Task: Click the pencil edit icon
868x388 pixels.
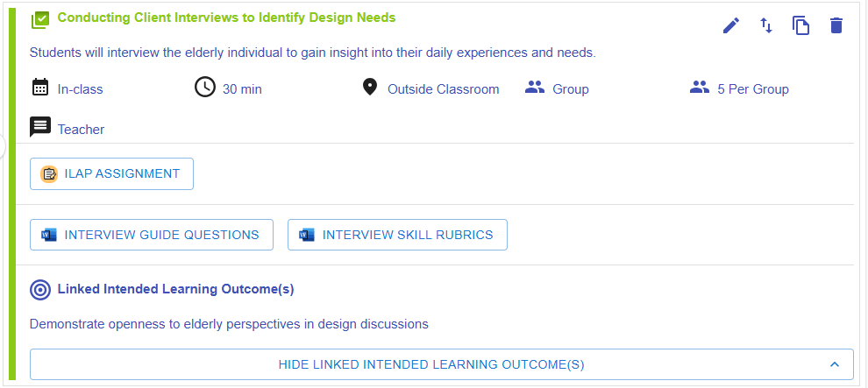Action: click(731, 26)
